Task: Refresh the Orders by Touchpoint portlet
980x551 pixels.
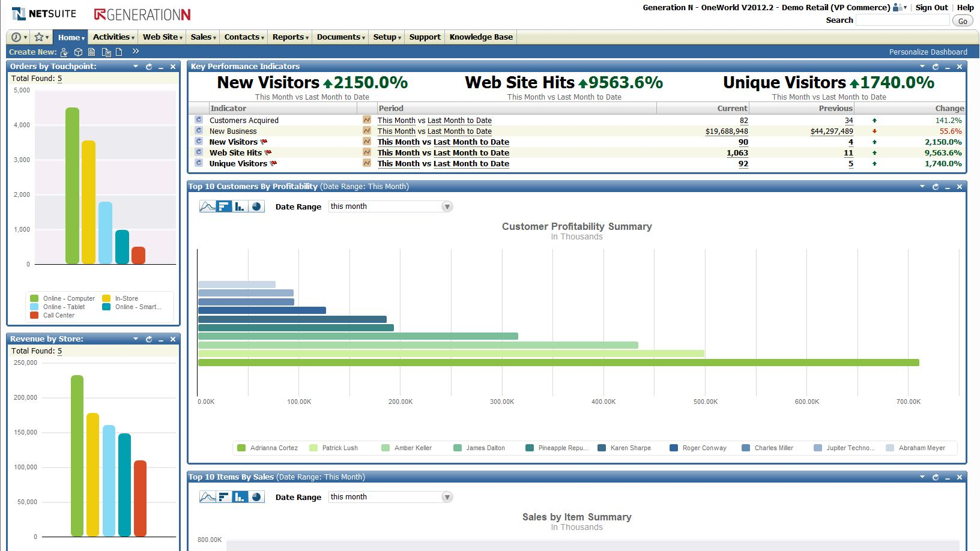Action: click(x=149, y=66)
